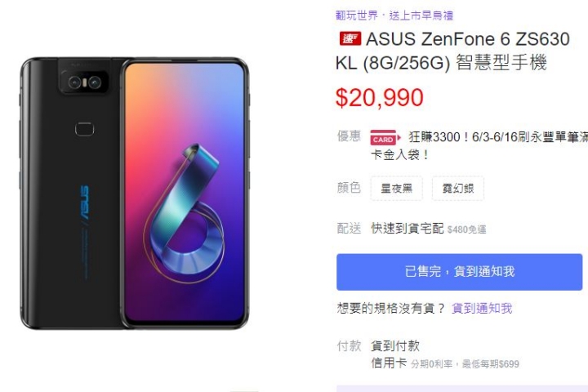The height and width of the screenshot is (392, 588).
Task: Click the colorful 6 logo on phone screen
Action: pyautogui.click(x=184, y=213)
